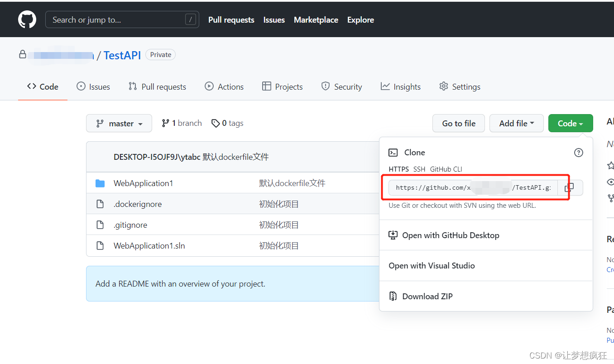Open commit message of WebApplication1.sln row
The height and width of the screenshot is (364, 614).
pyautogui.click(x=279, y=246)
